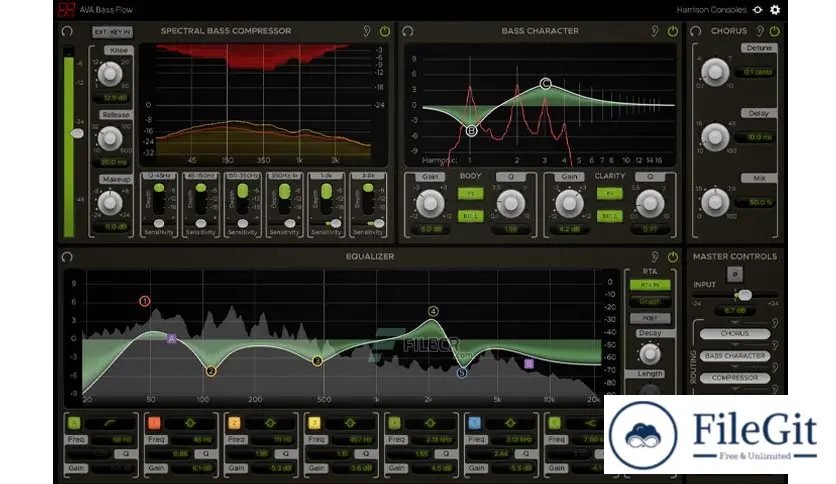The image size is (836, 484).
Task: Click the Release knob
Action: pos(110,139)
